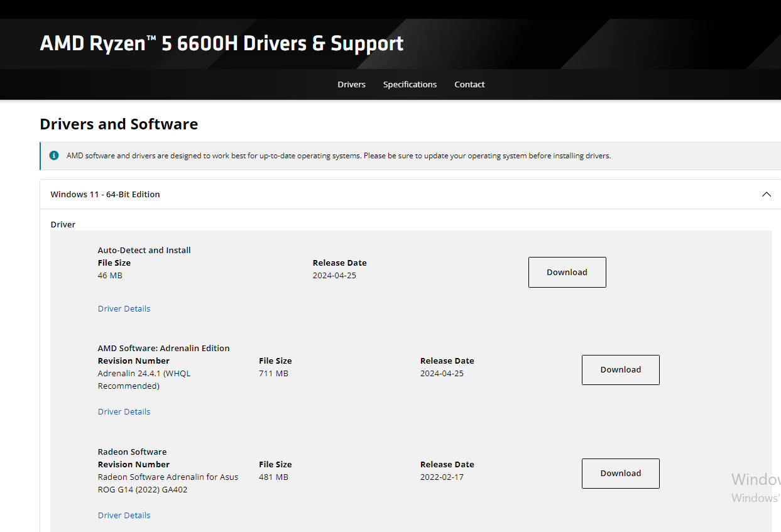The image size is (781, 532).
Task: Download Adrenalin 24.4.1 WHQL driver
Action: click(x=620, y=369)
